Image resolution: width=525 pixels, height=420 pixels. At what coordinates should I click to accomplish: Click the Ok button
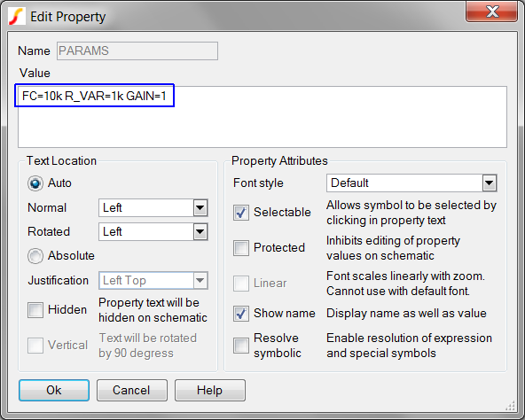point(54,390)
